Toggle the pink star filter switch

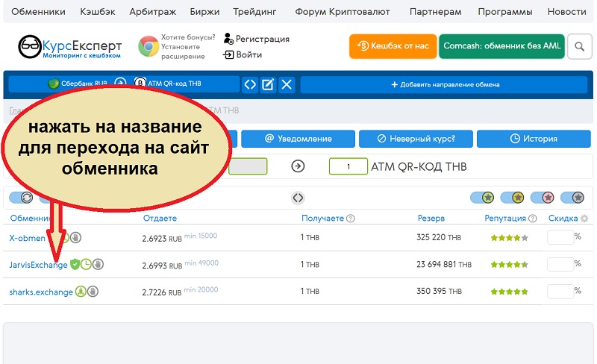pos(543,198)
